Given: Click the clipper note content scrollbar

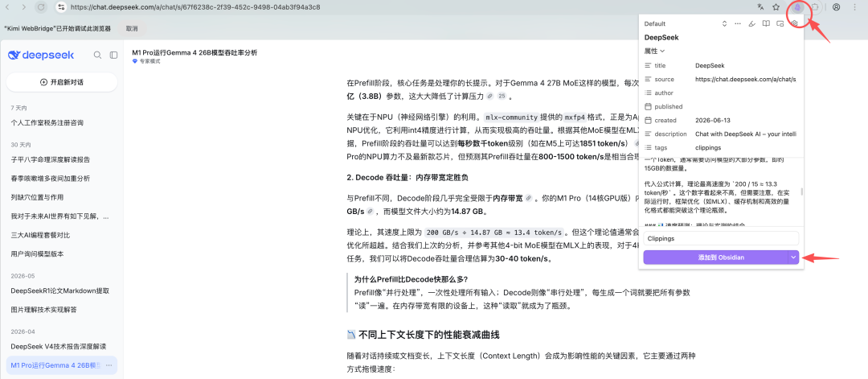Looking at the screenshot, I should (x=801, y=192).
